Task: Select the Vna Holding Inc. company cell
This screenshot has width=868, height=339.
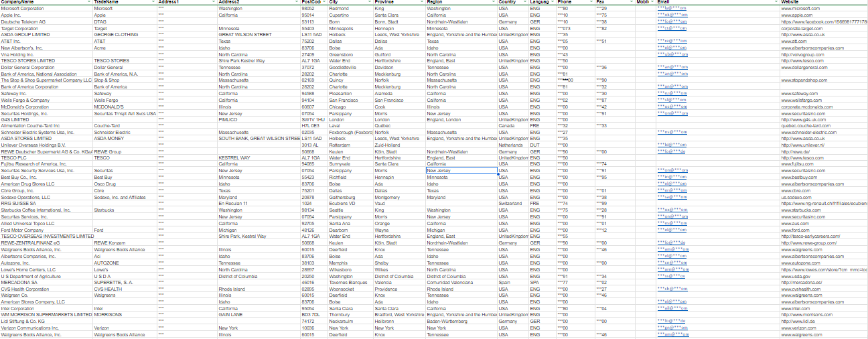Action: coord(46,55)
